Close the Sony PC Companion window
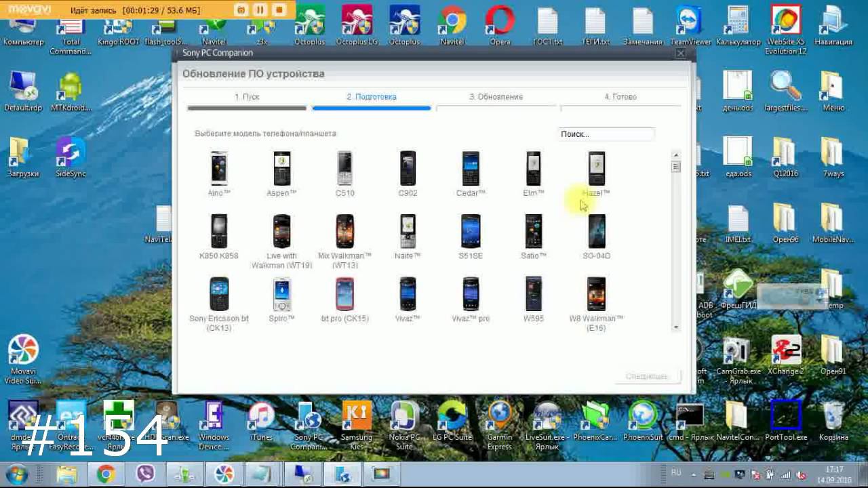 (x=681, y=54)
